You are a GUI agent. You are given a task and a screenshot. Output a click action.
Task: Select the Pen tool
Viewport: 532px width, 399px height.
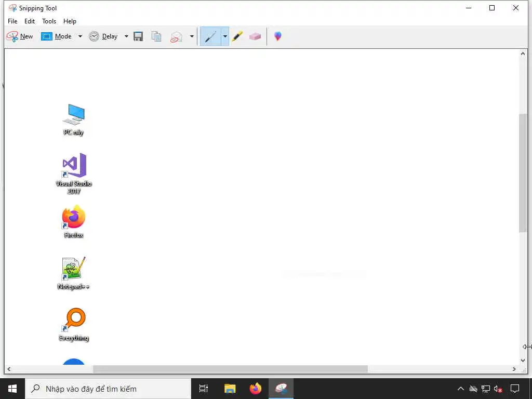[x=210, y=36]
